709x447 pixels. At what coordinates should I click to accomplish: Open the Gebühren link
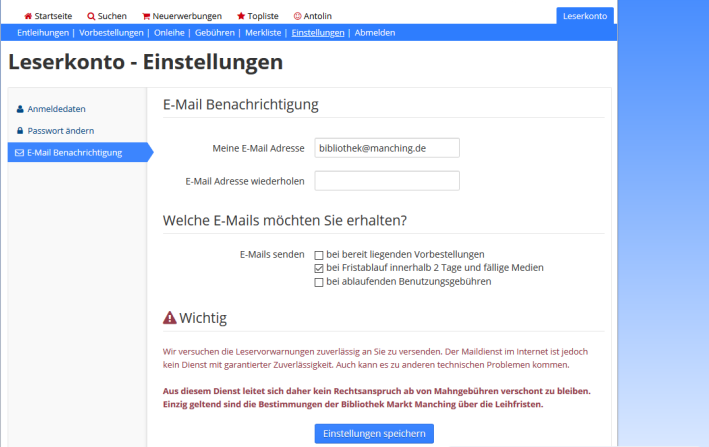[x=215, y=33]
